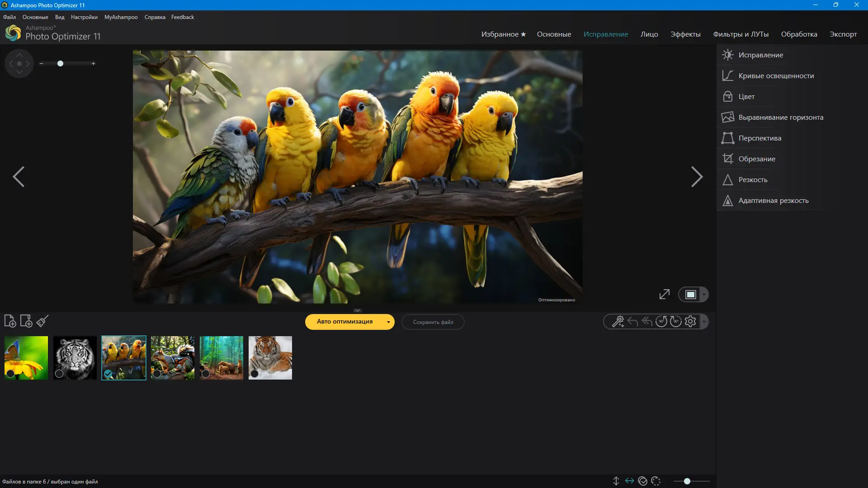Uncheck the parrots thumbnail checkbox
This screenshot has width=868, height=488.
pos(108,374)
